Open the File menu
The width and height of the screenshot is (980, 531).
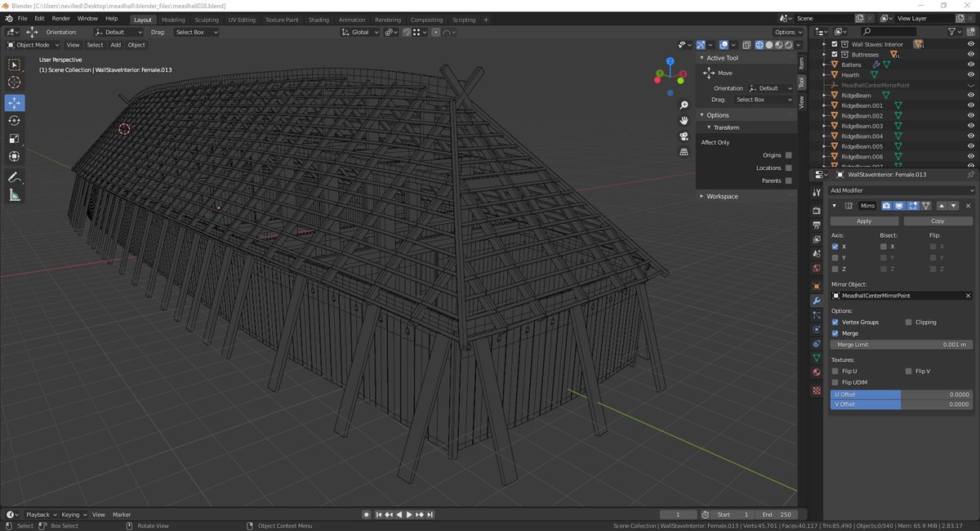click(21, 18)
